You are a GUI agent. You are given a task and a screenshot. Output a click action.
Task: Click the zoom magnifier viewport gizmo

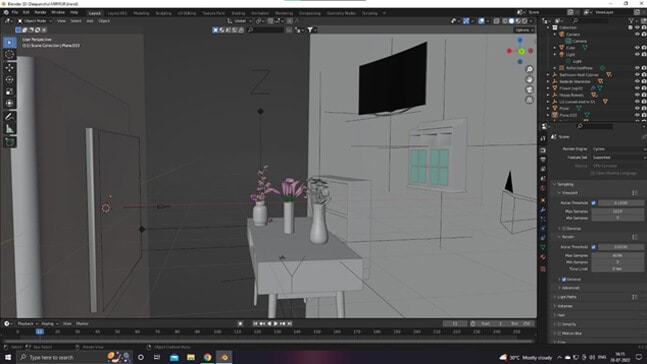[529, 69]
